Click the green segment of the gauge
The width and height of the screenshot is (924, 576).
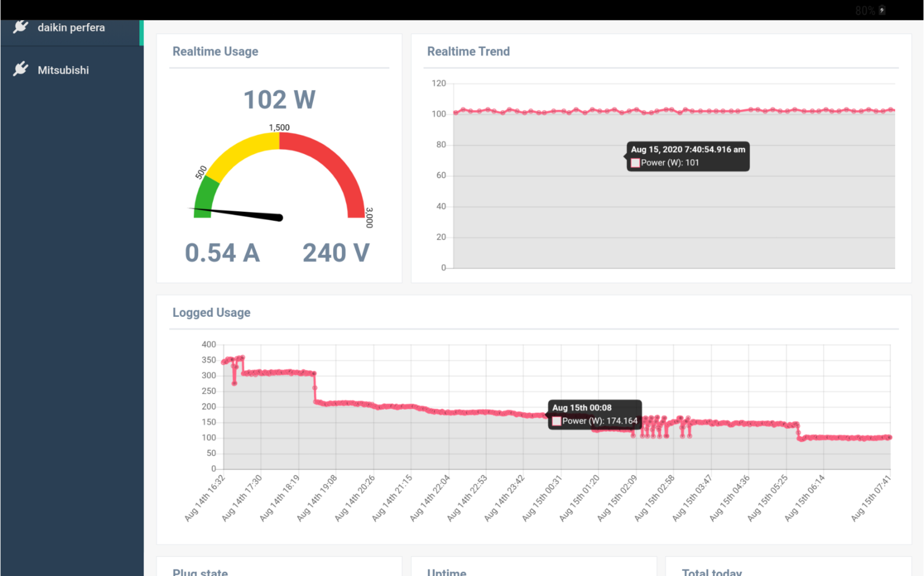coord(204,198)
